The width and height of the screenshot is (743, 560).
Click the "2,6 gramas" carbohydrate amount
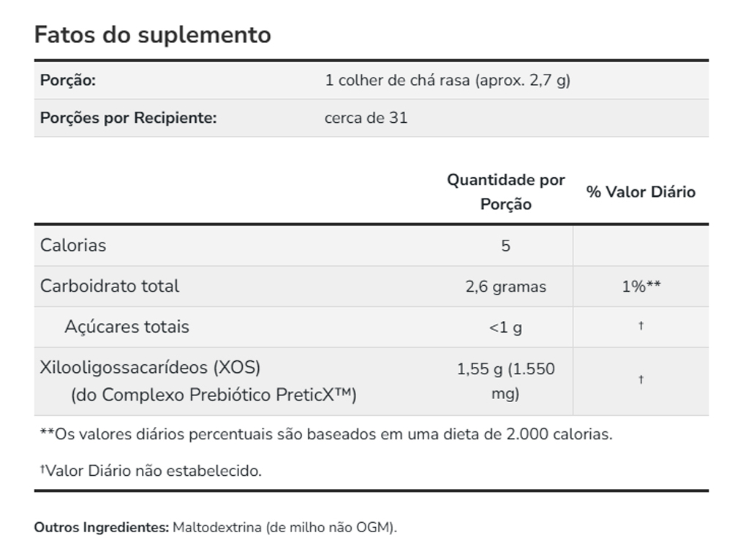(x=505, y=287)
